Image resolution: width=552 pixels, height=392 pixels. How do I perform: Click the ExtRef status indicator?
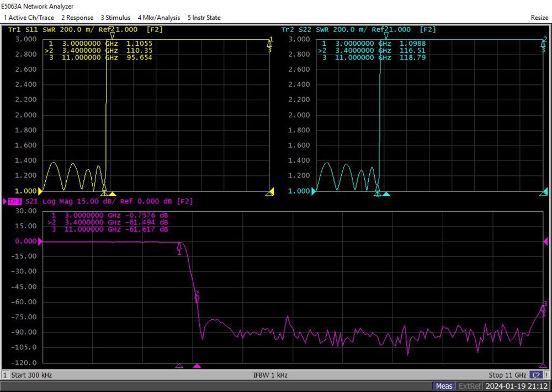(x=470, y=386)
